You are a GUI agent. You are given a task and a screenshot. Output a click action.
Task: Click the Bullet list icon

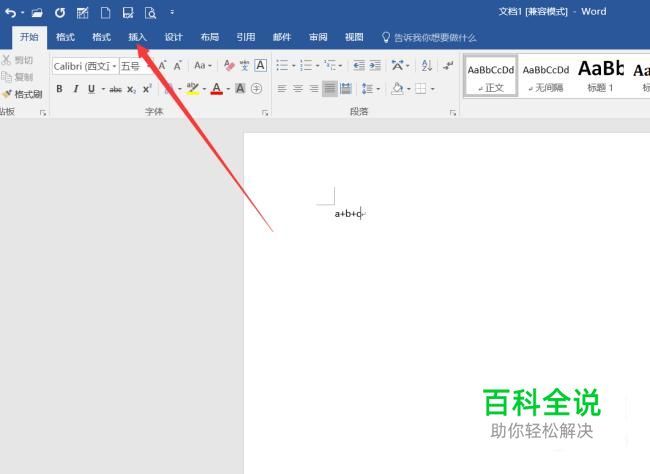coord(282,65)
